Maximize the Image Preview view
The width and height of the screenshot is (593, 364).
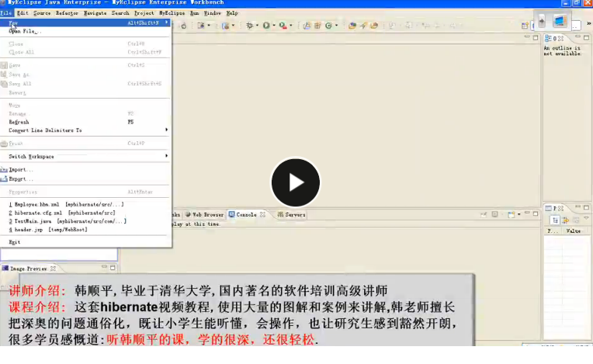[113, 267]
